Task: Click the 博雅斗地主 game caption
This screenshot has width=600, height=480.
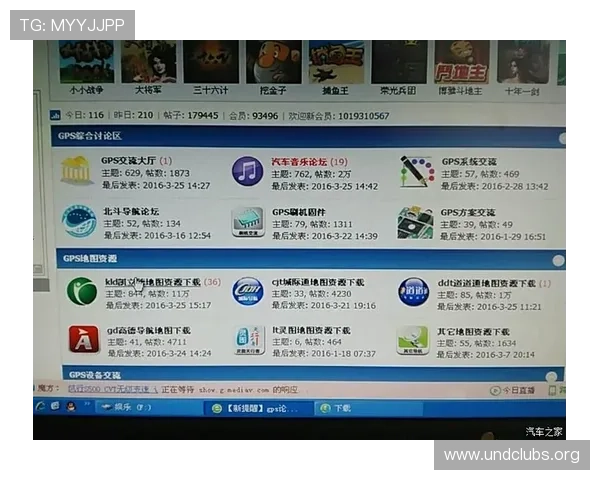Action: [x=460, y=91]
